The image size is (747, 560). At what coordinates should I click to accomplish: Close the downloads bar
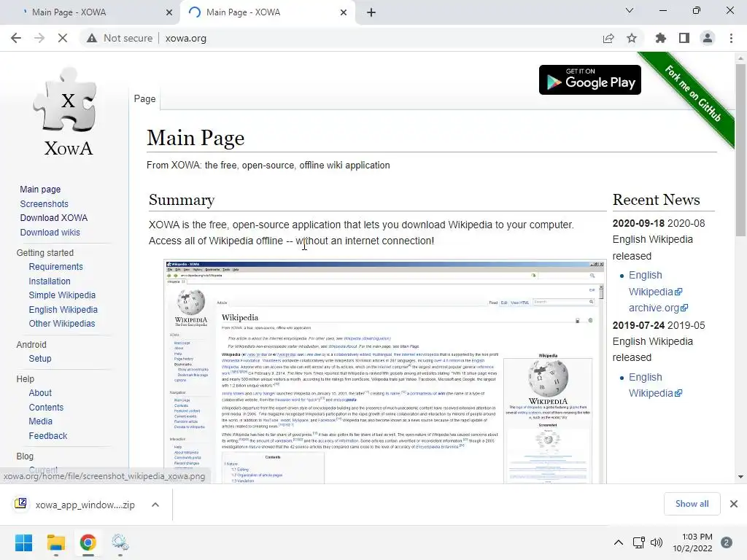click(x=734, y=504)
